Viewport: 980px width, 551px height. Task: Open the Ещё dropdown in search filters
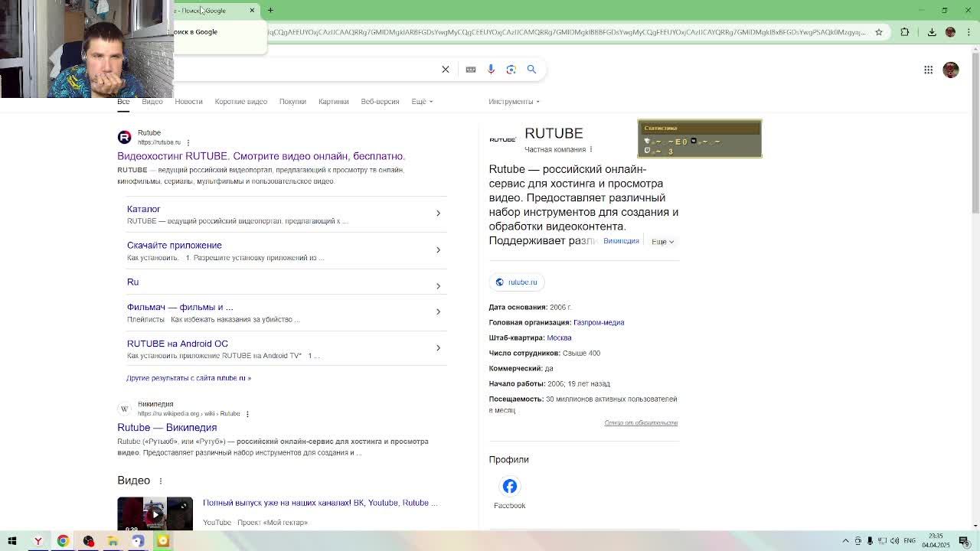(x=422, y=102)
